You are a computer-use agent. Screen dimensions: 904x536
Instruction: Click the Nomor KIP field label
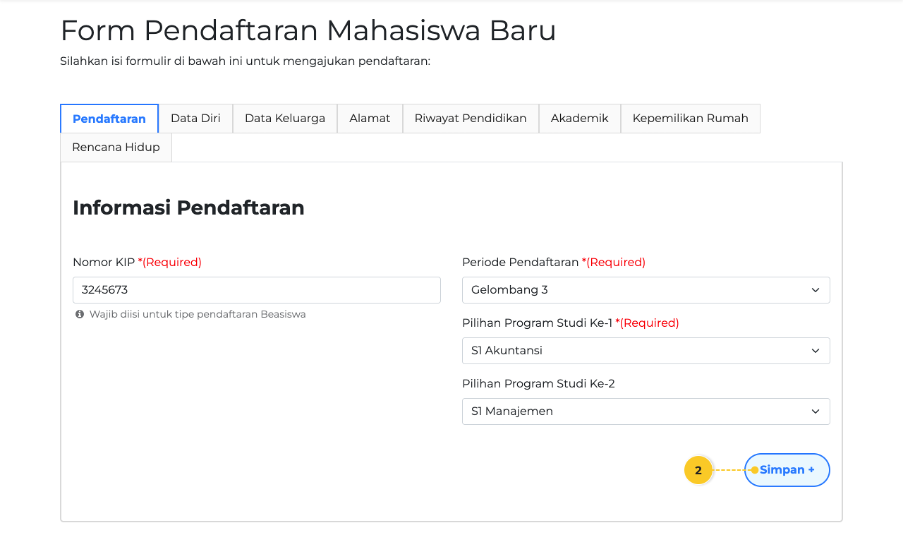[x=104, y=262]
